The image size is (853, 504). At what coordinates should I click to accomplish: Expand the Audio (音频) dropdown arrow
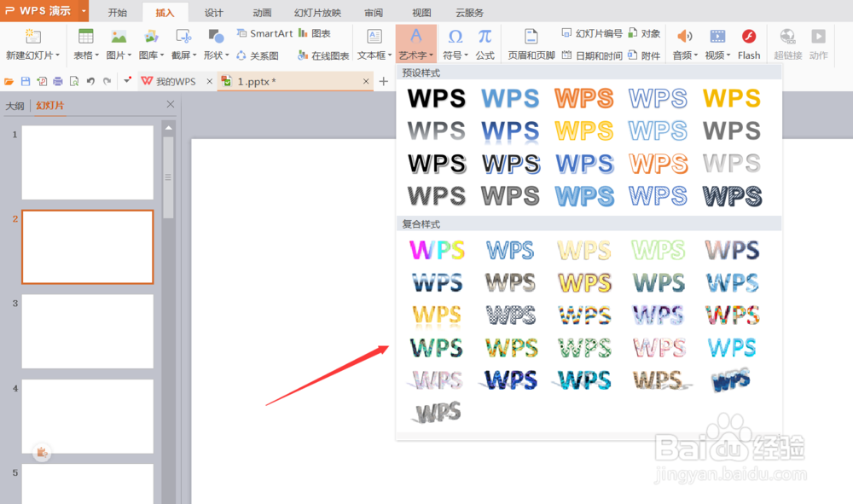click(695, 55)
